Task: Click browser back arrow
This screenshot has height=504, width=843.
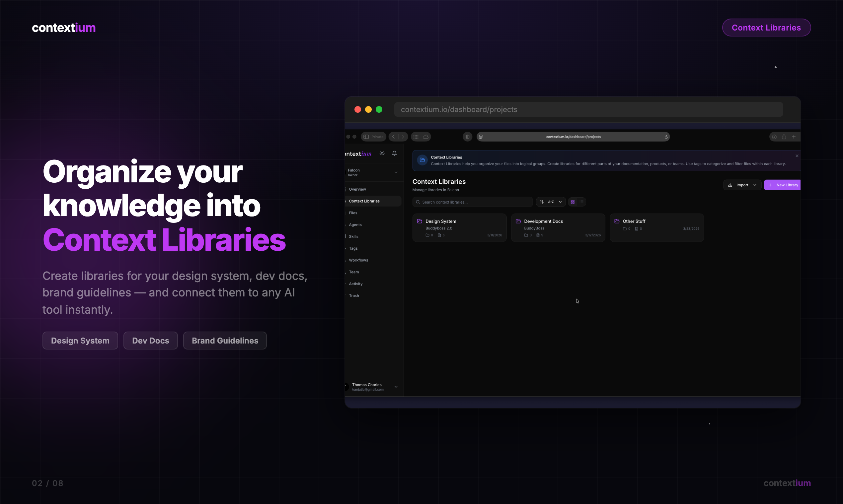Action: pyautogui.click(x=394, y=137)
